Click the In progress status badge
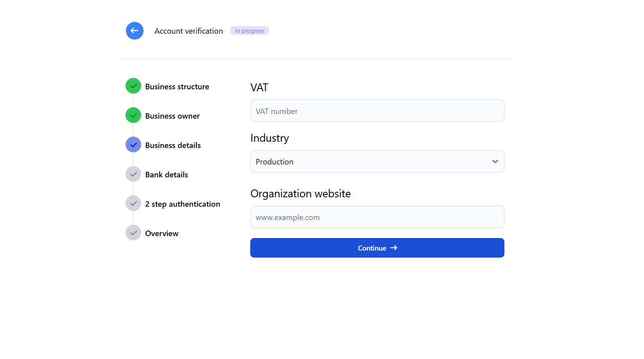The width and height of the screenshot is (644, 359). pos(249,31)
